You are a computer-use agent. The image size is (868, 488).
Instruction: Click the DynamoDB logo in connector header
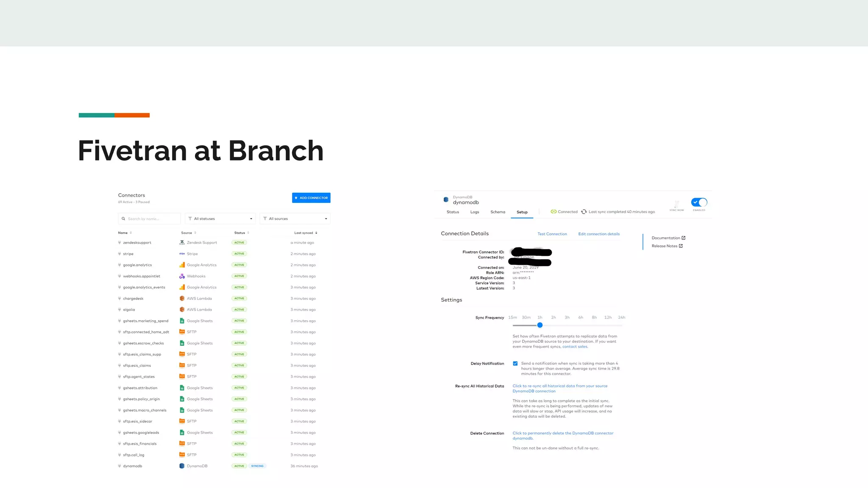pos(446,200)
